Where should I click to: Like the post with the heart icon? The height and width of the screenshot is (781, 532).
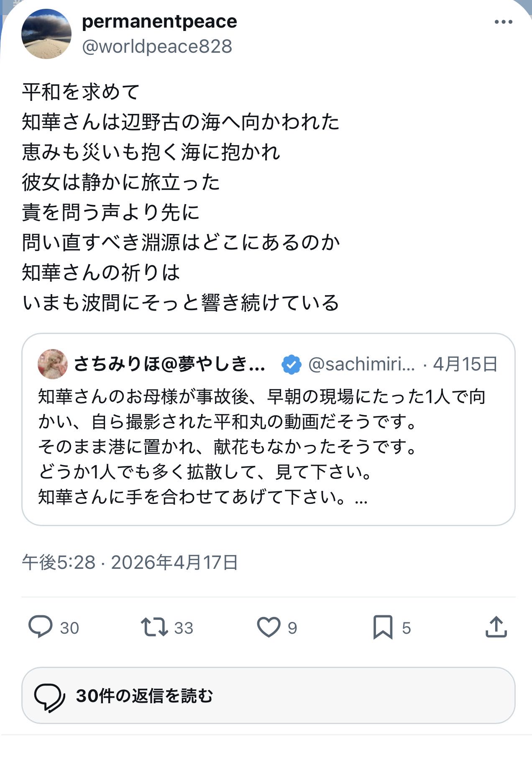tap(268, 627)
